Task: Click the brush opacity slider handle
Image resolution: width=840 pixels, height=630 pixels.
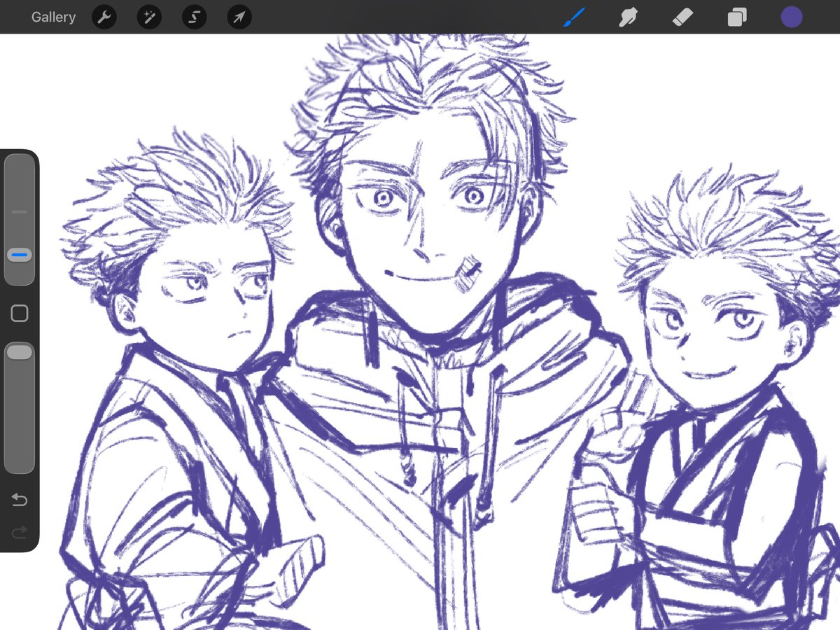Action: [x=20, y=352]
